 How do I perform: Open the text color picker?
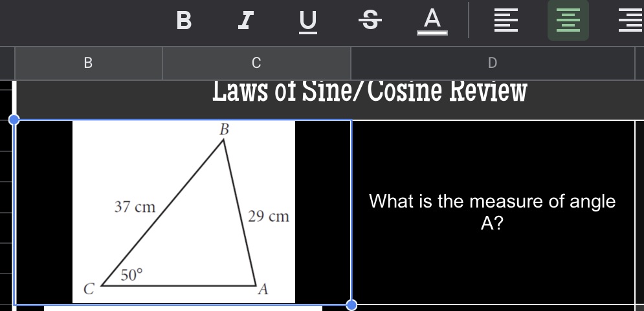pyautogui.click(x=432, y=22)
